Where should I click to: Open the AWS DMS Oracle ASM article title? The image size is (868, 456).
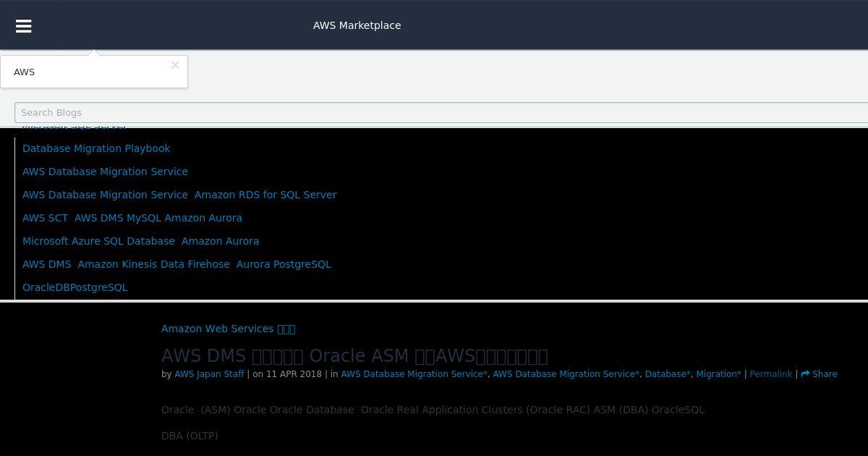[x=354, y=356]
